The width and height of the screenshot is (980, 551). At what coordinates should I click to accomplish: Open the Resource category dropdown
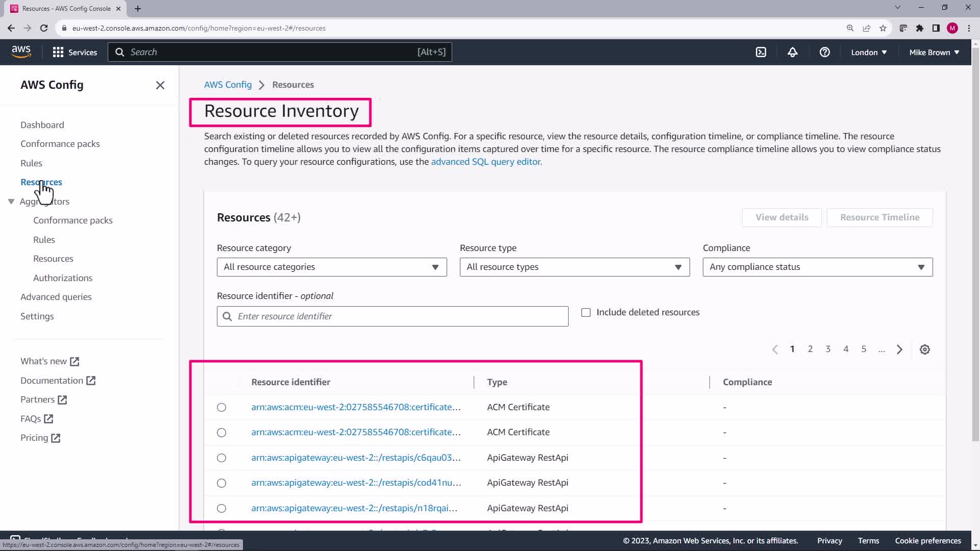pos(331,267)
